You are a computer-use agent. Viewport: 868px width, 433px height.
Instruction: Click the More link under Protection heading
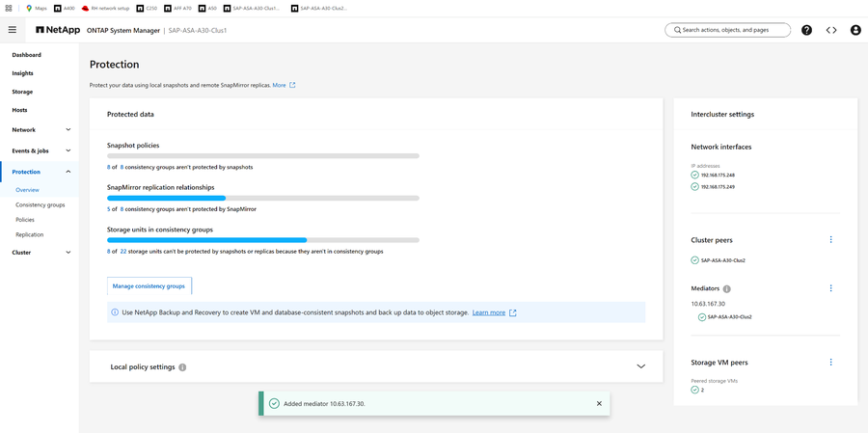[x=279, y=85]
